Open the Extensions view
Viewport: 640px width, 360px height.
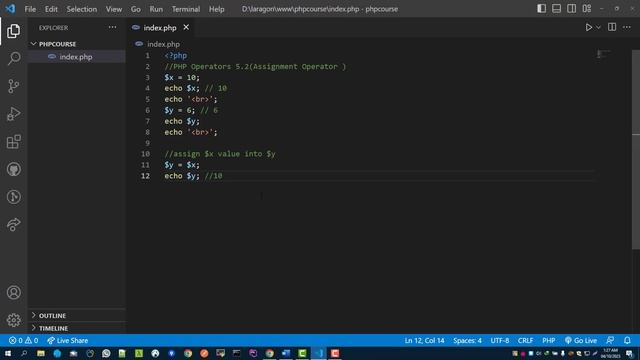[x=13, y=142]
